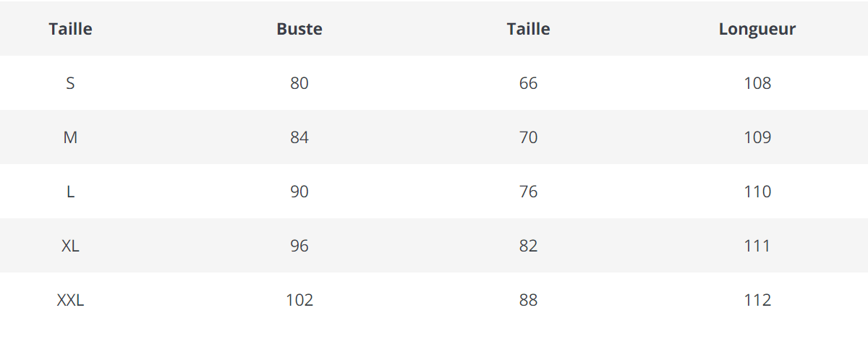This screenshot has width=868, height=339.
Task: Select the Taille header above value 66
Action: 528,30
